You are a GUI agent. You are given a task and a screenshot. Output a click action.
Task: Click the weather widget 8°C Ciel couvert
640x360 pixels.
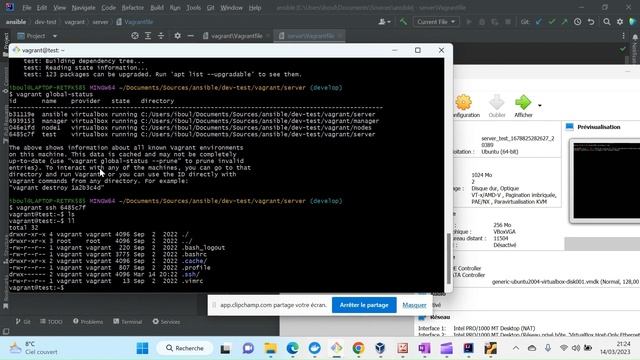pos(33,348)
